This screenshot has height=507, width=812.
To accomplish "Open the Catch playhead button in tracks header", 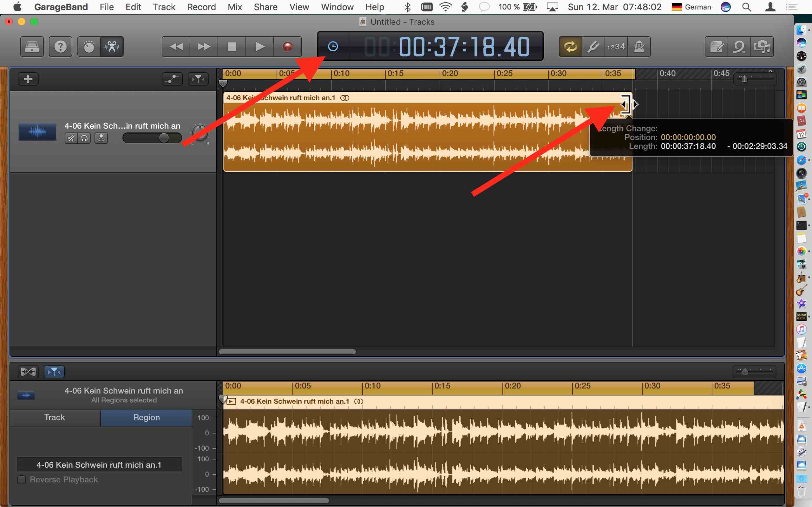I will coord(198,79).
